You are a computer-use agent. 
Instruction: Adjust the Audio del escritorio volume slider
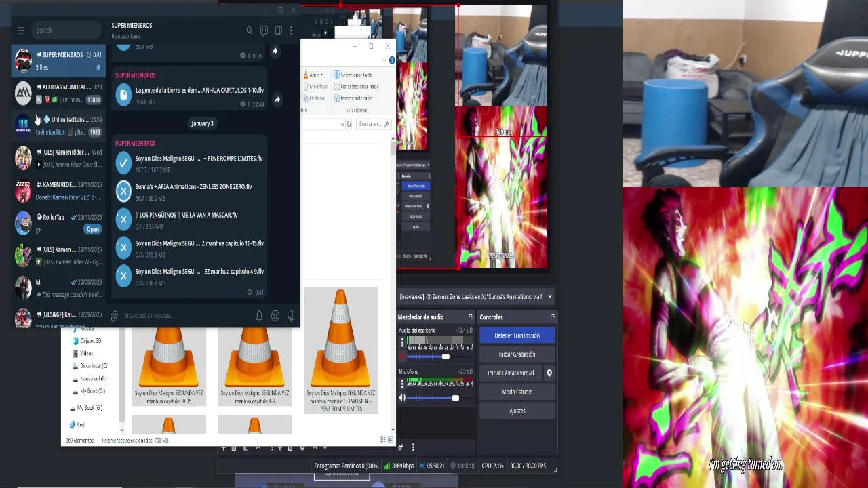point(446,357)
